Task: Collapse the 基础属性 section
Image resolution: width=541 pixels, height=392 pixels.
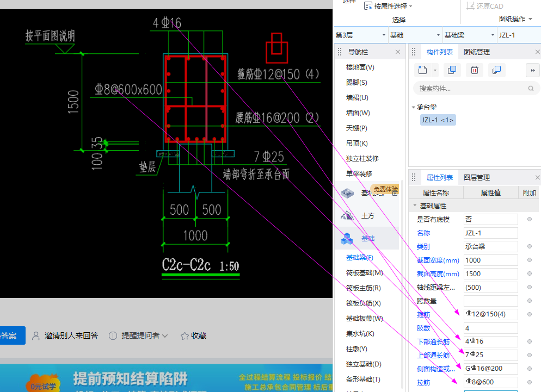Action: (x=415, y=206)
